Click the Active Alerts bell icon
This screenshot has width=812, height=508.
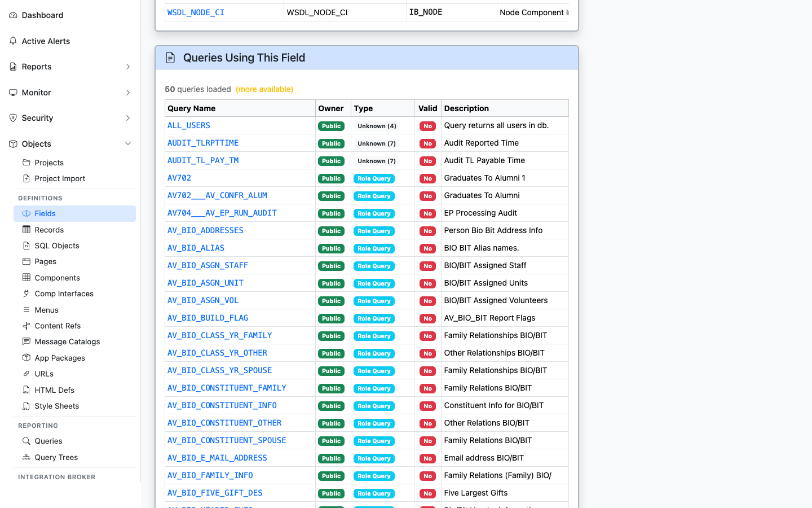click(13, 41)
